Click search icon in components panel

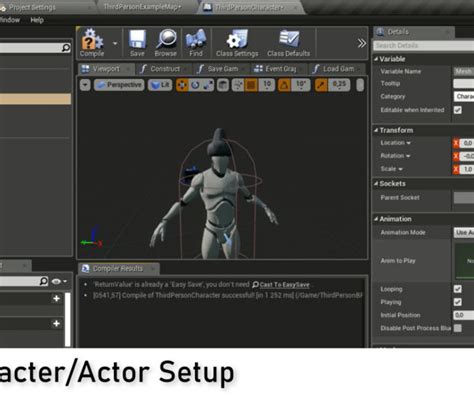66,48
